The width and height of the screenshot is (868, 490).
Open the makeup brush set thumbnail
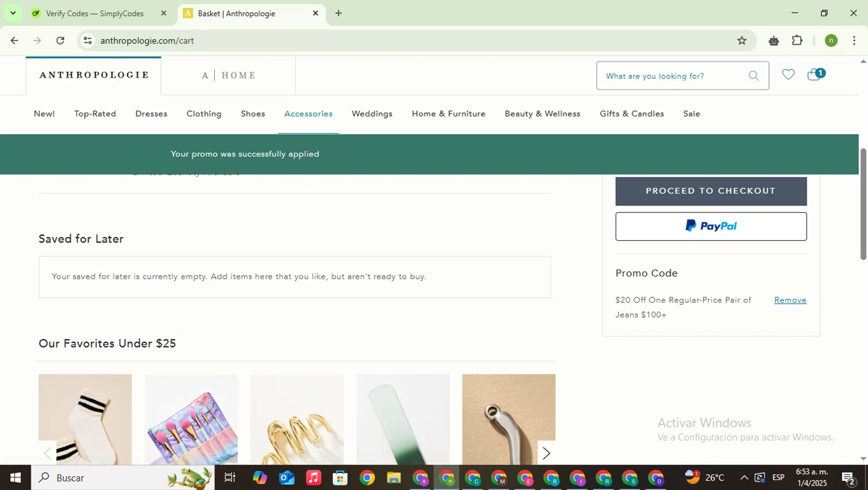[x=191, y=419]
